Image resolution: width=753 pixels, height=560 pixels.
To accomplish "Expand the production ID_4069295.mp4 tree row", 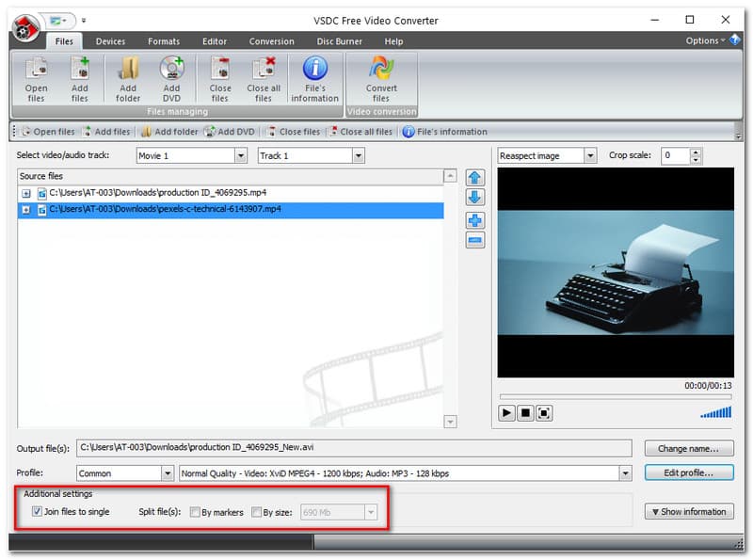I will coord(26,194).
